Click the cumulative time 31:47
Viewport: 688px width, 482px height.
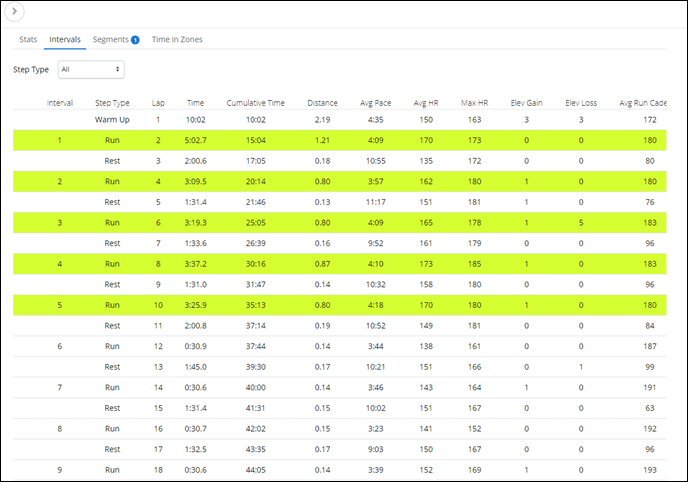click(x=255, y=285)
